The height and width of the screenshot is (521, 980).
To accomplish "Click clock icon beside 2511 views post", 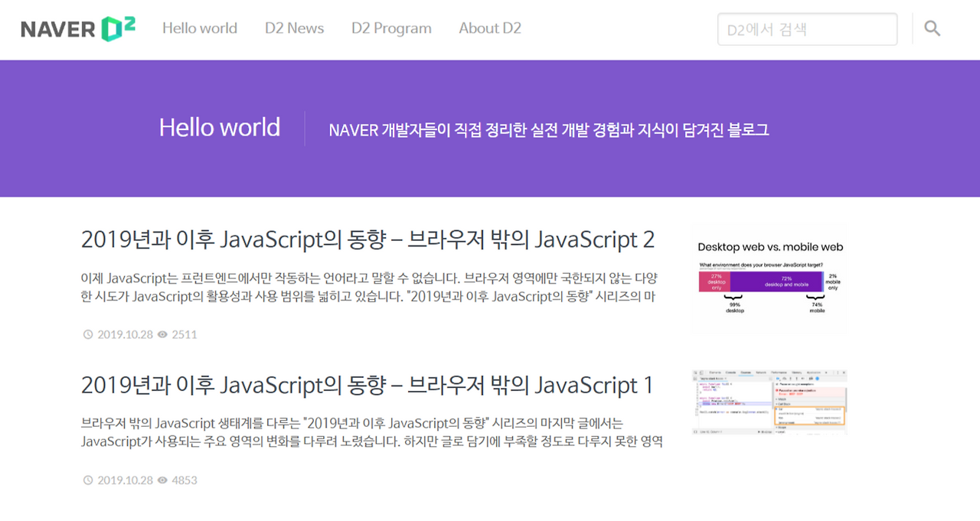I will pos(87,334).
